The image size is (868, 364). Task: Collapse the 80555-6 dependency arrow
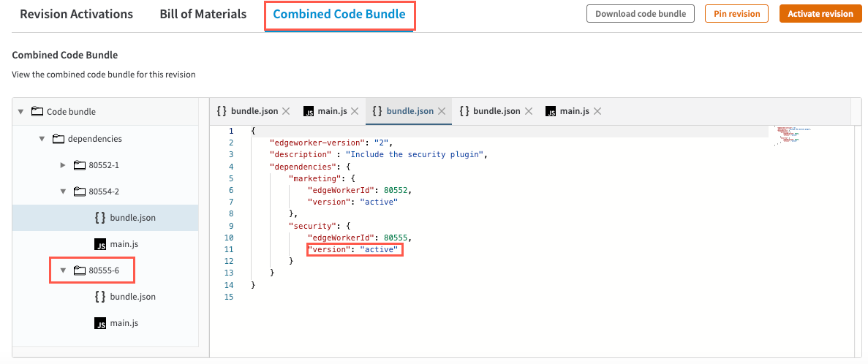tap(63, 270)
